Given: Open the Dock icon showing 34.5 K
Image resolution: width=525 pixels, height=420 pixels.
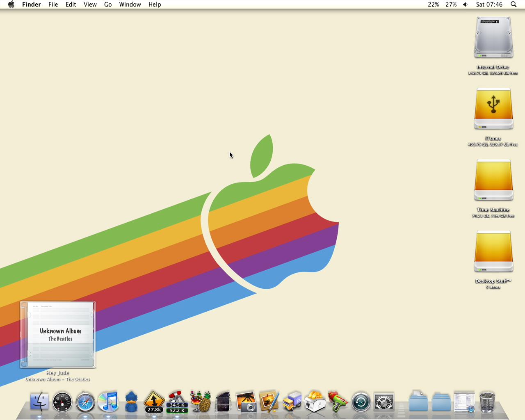Looking at the screenshot, I should (x=177, y=402).
